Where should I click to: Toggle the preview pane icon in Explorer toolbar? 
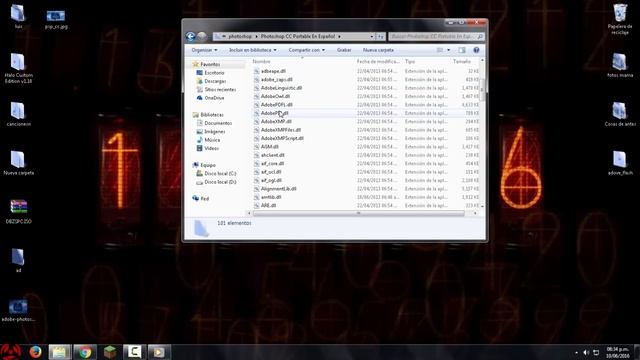pyautogui.click(x=462, y=50)
